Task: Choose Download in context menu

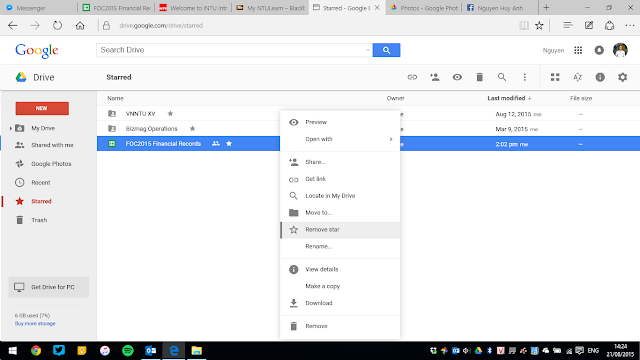Action: [x=340, y=303]
